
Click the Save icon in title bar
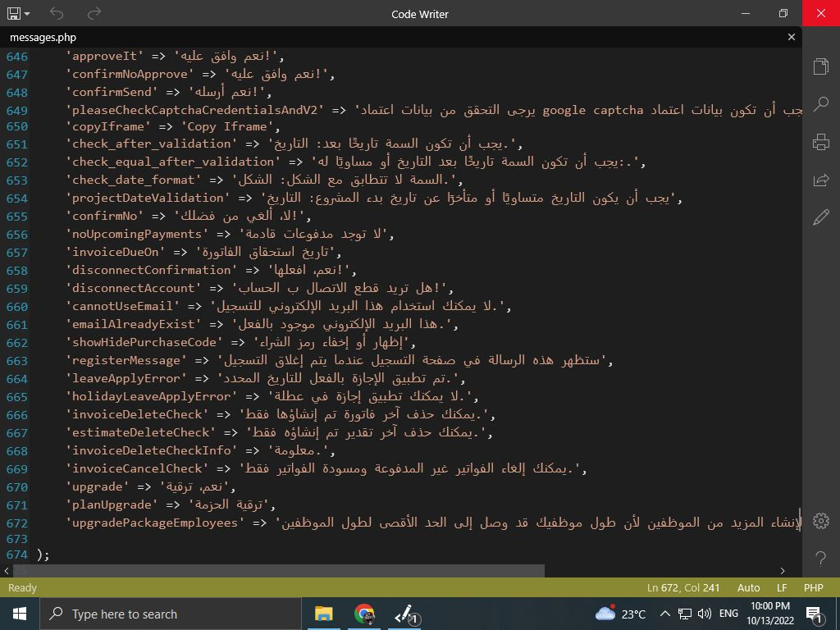pos(14,13)
